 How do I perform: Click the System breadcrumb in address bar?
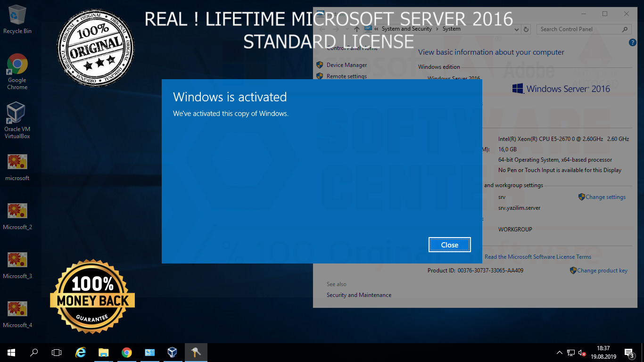coord(451,29)
